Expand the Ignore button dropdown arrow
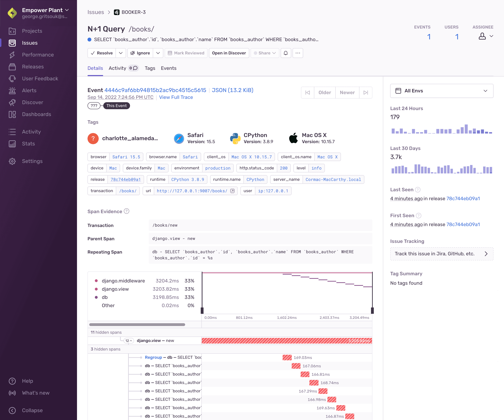This screenshot has width=504, height=420. [x=158, y=53]
